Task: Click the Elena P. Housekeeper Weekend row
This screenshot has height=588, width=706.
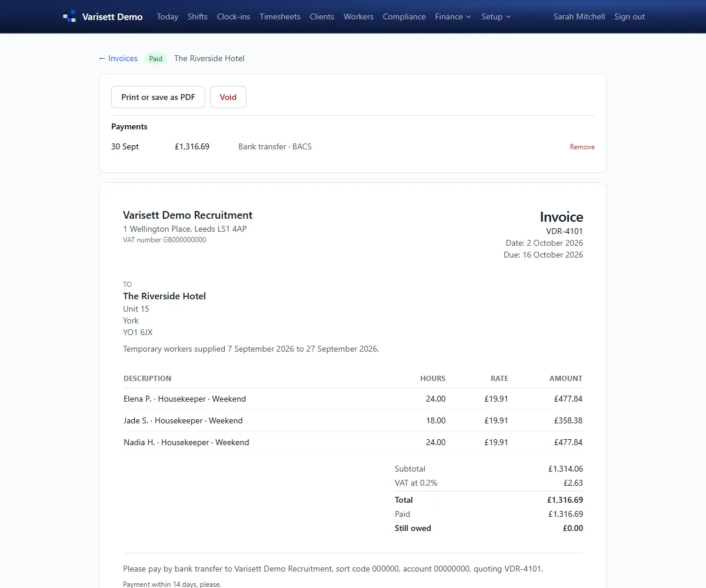Action: click(x=353, y=399)
